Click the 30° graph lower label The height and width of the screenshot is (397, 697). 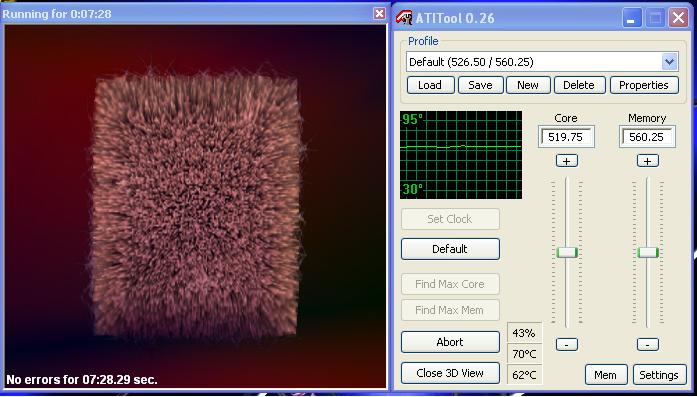(413, 189)
